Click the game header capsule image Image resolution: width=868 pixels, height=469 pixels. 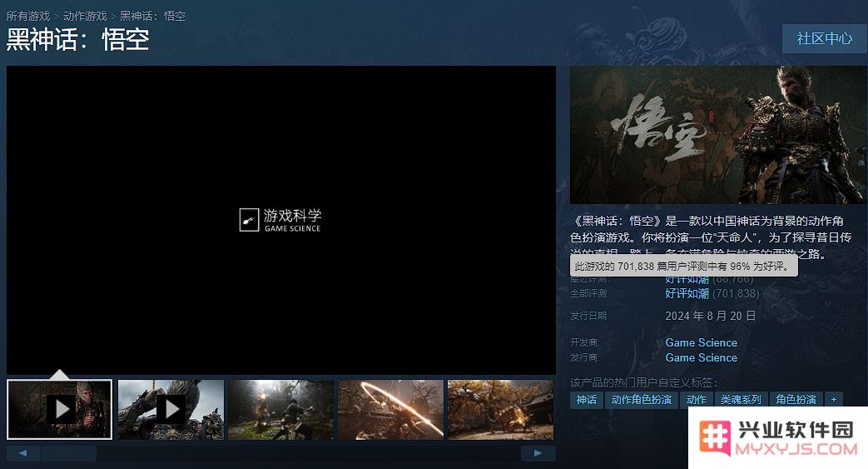click(718, 135)
